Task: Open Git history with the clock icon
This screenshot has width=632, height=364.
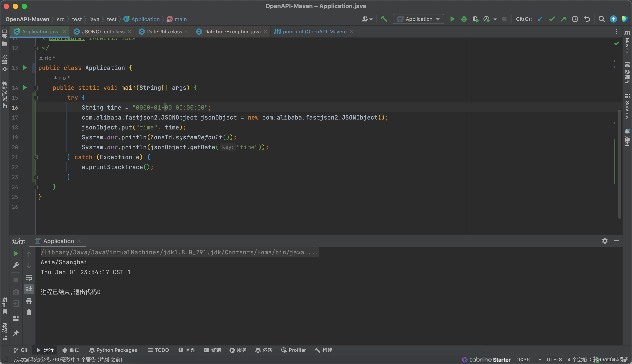Action: (x=575, y=19)
